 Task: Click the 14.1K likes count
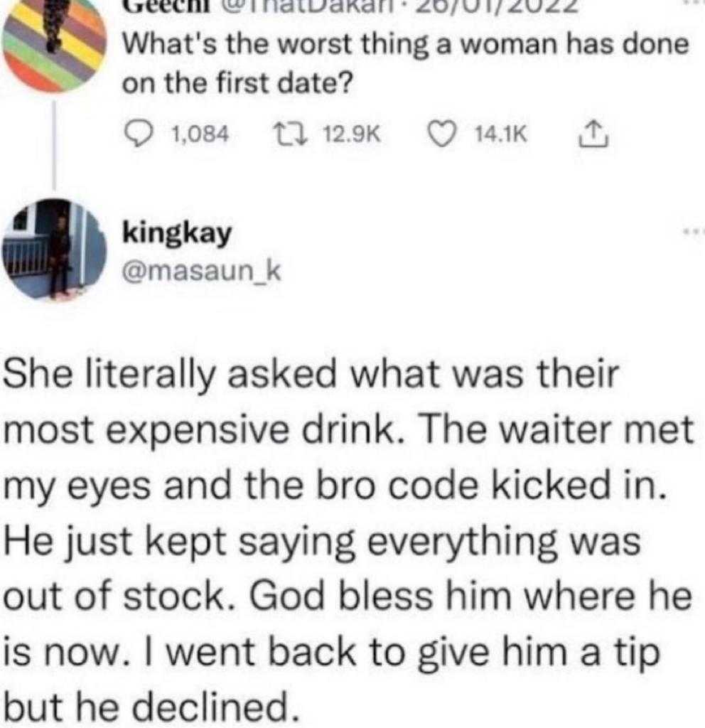pos(501,134)
